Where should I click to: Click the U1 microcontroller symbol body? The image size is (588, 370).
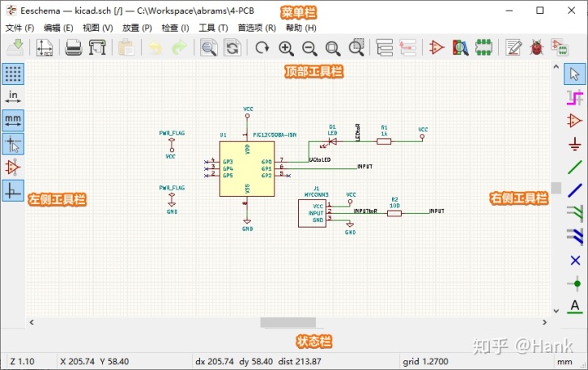(247, 169)
